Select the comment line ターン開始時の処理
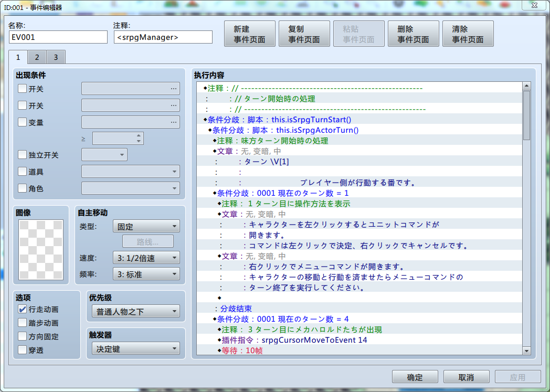The image size is (550, 392). point(359,99)
